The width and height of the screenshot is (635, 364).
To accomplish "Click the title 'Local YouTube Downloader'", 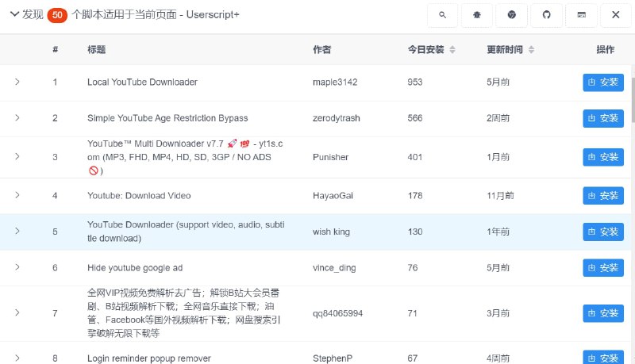I will 142,82.
